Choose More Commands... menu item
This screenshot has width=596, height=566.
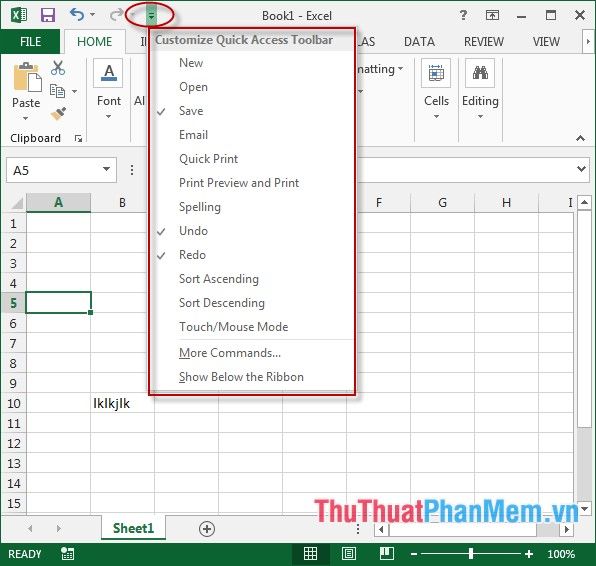pyautogui.click(x=252, y=353)
